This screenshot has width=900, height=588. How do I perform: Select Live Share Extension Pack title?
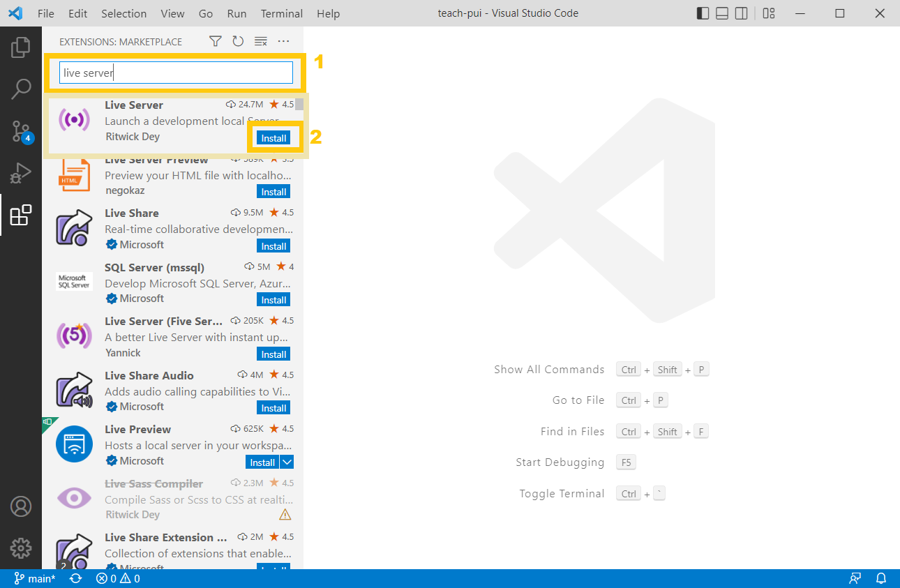[x=166, y=537]
